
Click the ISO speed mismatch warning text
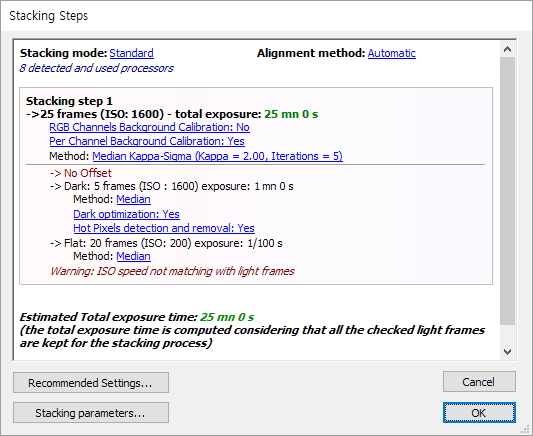coord(172,272)
